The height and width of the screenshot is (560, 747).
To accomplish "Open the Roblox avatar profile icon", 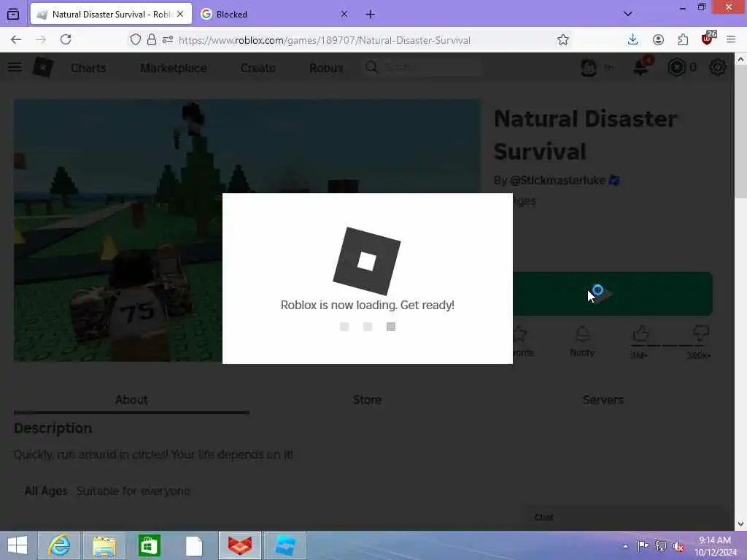I will (589, 67).
